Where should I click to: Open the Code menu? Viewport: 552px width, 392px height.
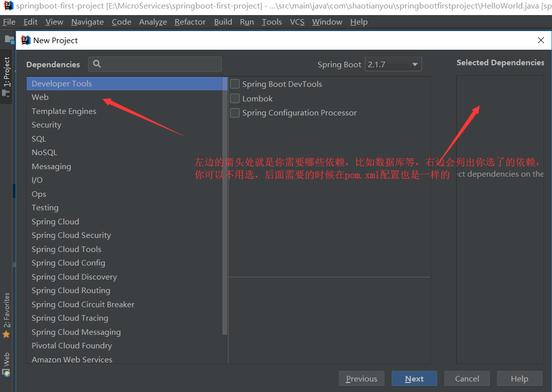point(121,22)
